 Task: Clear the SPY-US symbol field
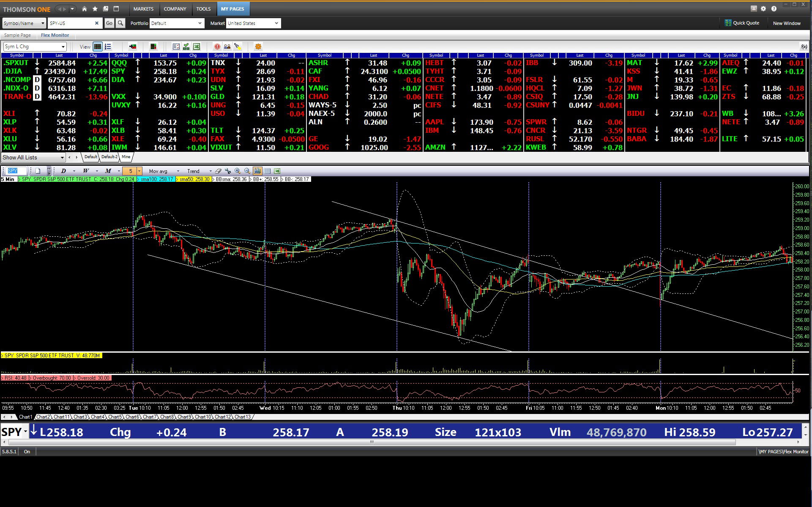(x=97, y=23)
